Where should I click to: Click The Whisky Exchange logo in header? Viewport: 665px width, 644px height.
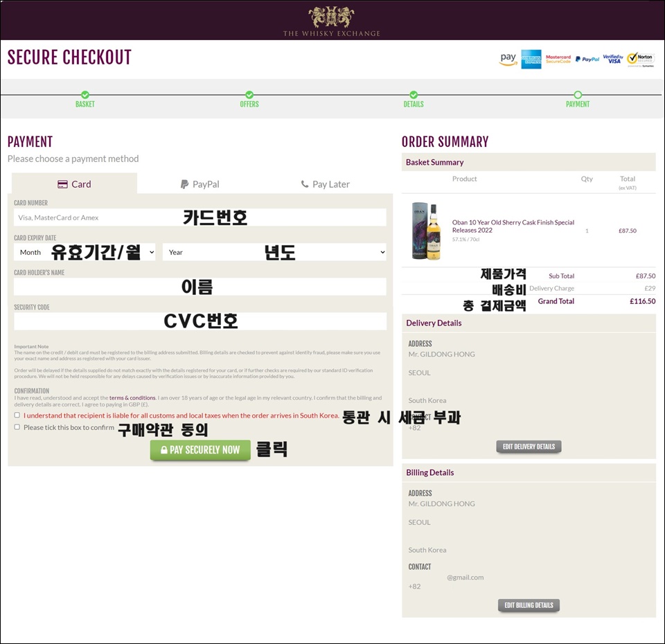[332, 21]
